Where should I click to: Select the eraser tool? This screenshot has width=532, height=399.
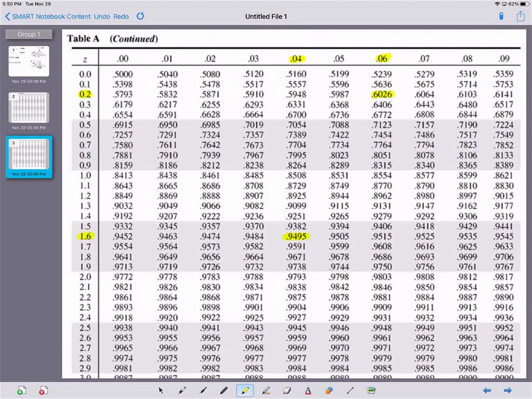tap(286, 390)
